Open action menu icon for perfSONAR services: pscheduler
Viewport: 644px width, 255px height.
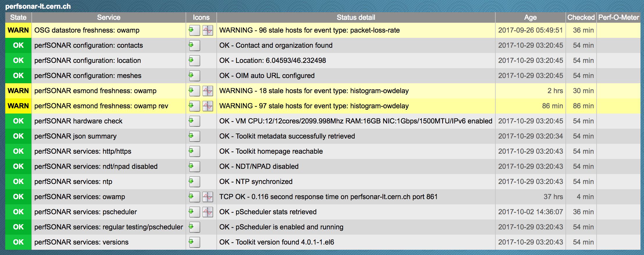click(194, 212)
